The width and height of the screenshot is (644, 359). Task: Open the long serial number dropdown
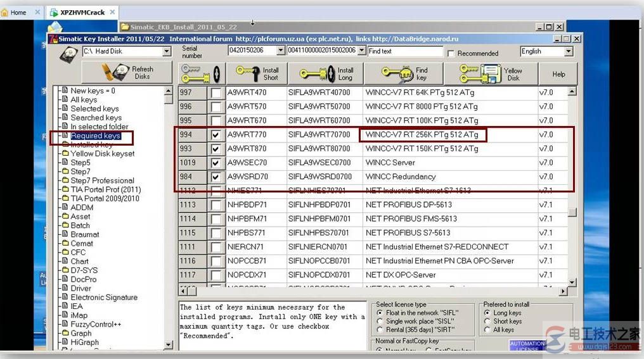coord(361,51)
